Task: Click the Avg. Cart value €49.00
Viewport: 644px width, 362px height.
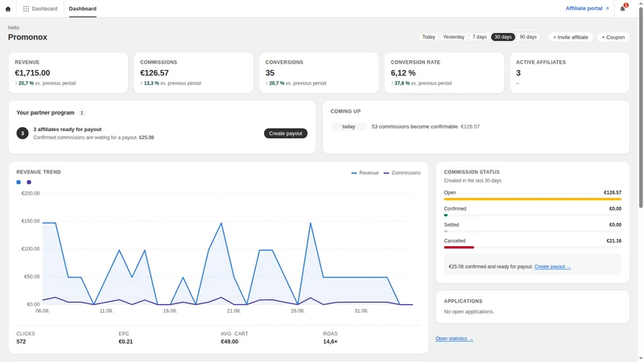Action: tap(229, 341)
